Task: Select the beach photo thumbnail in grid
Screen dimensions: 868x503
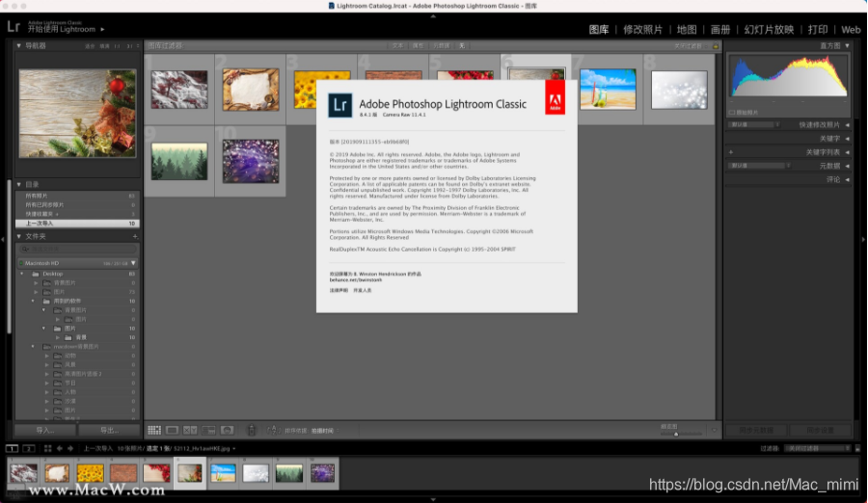Action: [608, 89]
